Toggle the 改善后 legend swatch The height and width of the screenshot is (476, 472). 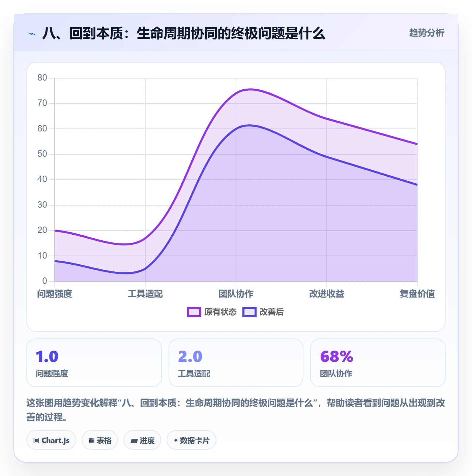click(249, 312)
